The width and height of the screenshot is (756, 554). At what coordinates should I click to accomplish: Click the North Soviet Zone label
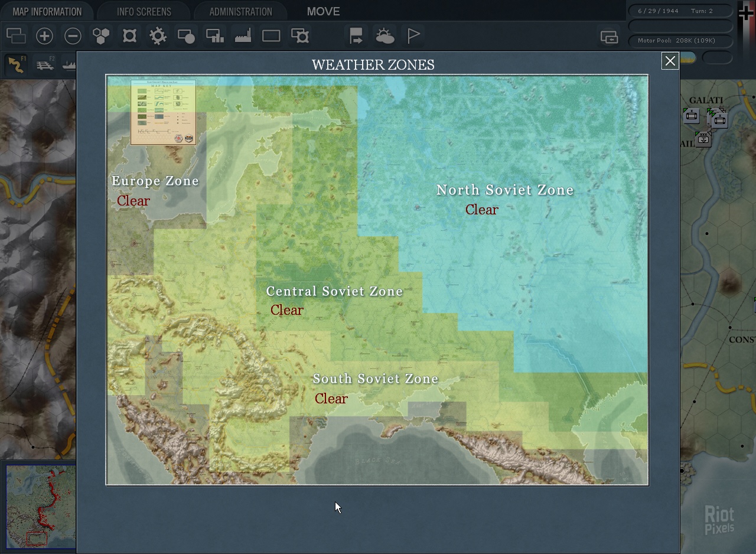tap(504, 190)
